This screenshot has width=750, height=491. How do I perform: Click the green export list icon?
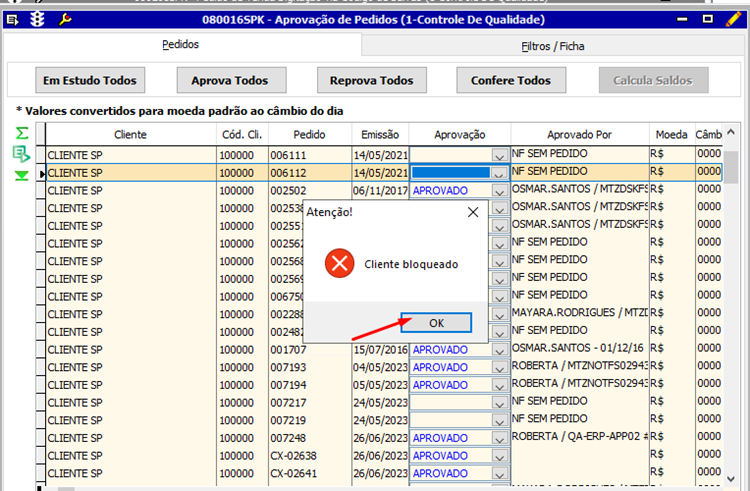point(21,153)
